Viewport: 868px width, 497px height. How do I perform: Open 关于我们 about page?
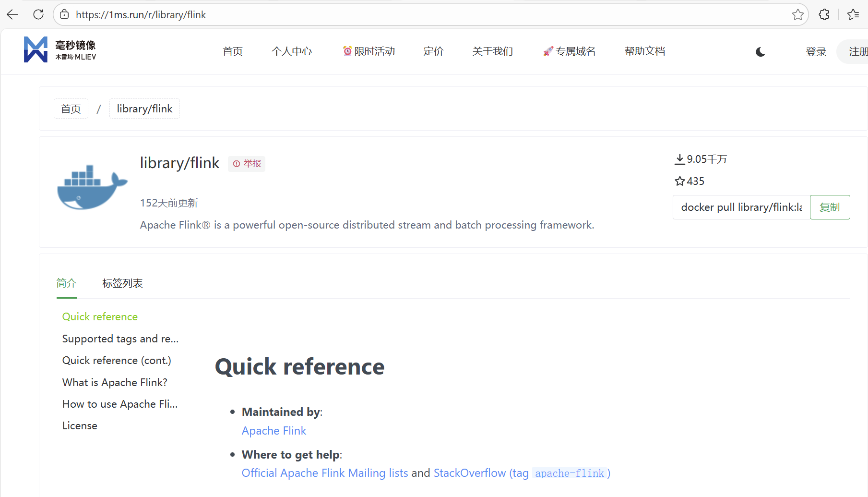(493, 51)
